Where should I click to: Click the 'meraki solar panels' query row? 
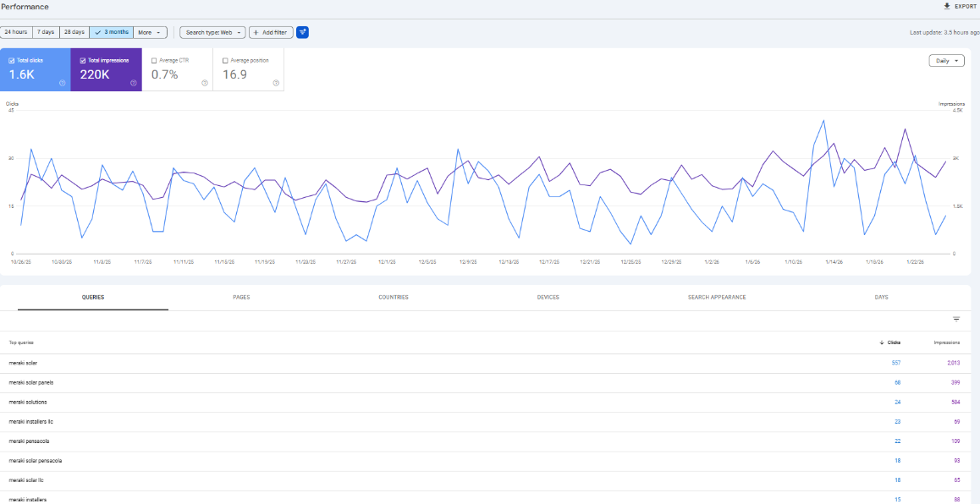coord(485,382)
